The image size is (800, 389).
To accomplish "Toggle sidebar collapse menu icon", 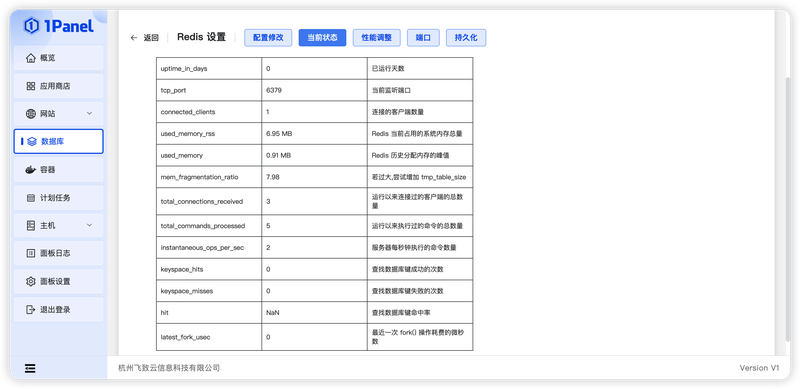I will pyautogui.click(x=30, y=368).
